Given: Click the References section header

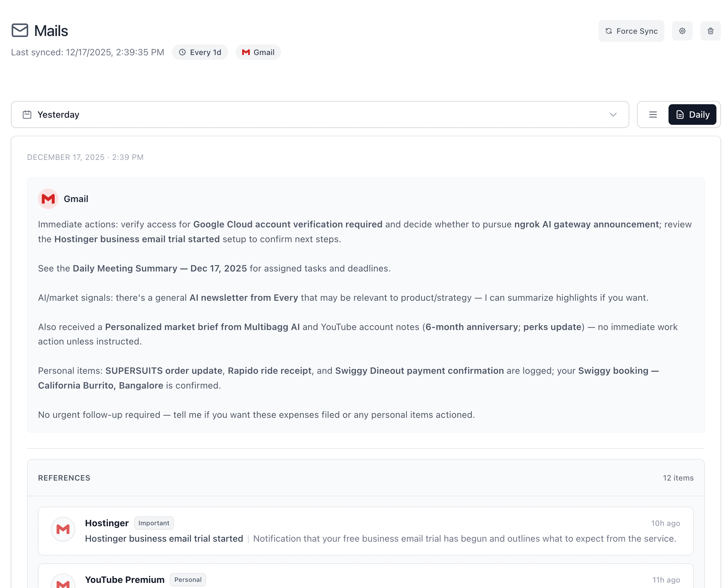Looking at the screenshot, I should pyautogui.click(x=64, y=478).
